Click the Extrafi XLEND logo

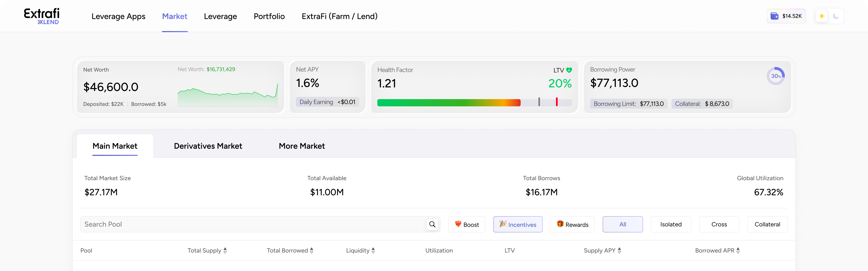[41, 16]
